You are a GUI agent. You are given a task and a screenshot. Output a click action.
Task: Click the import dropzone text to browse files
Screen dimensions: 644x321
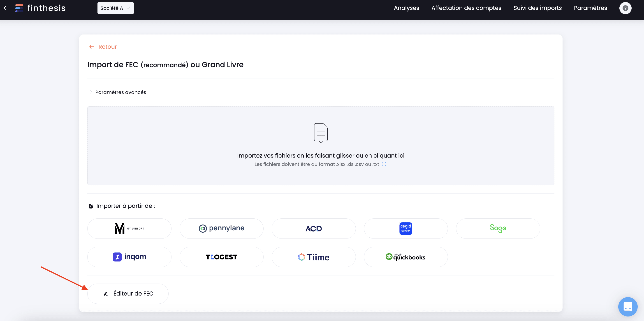[x=320, y=155]
